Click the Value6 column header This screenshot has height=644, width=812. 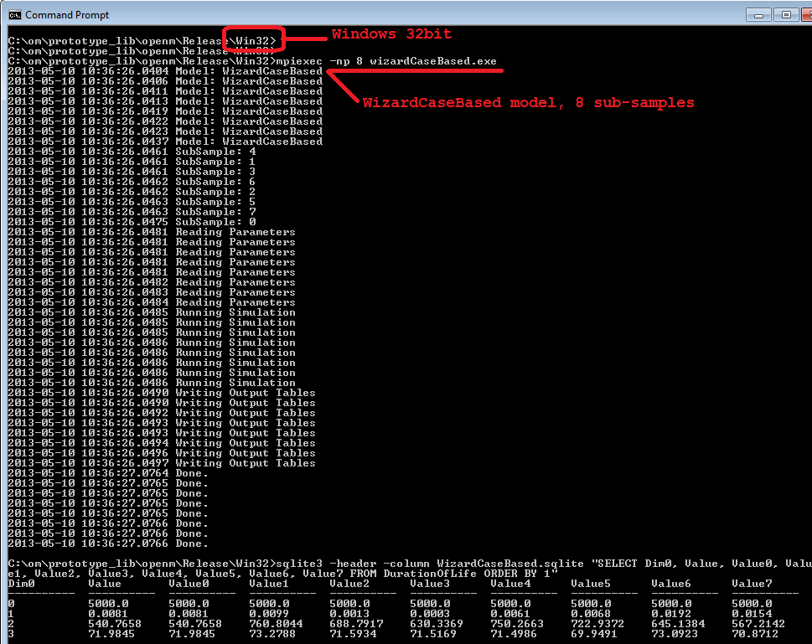[x=671, y=584]
